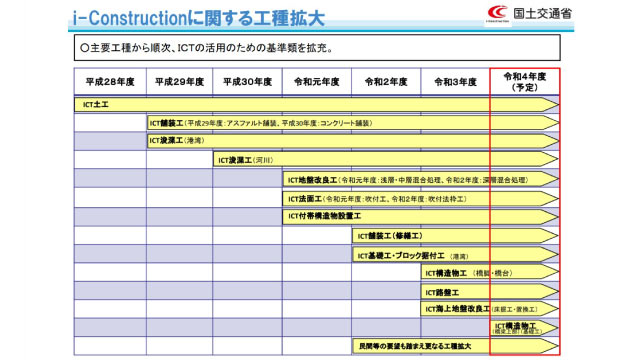Viewport: 640px width, 360px height.
Task: Select the 令和3年度 column header
Action: tap(456, 82)
